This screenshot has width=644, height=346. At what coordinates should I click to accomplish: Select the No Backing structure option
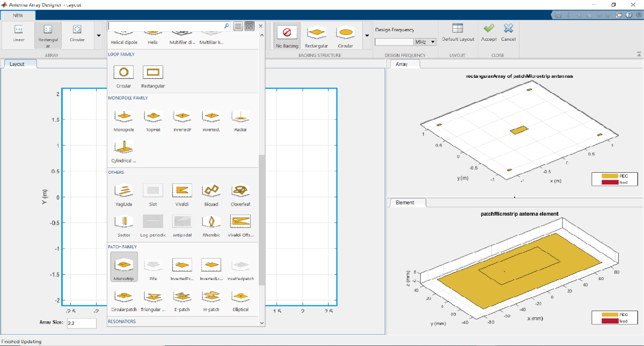(287, 36)
